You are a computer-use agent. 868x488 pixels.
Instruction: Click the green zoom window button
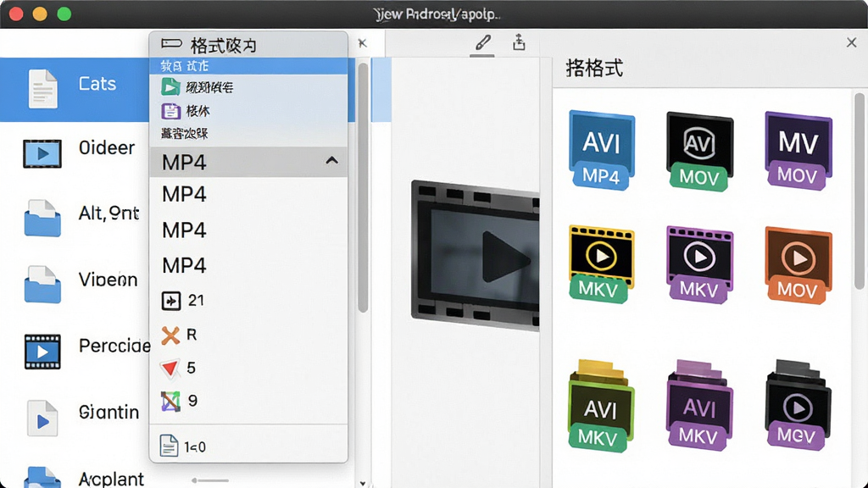point(64,14)
